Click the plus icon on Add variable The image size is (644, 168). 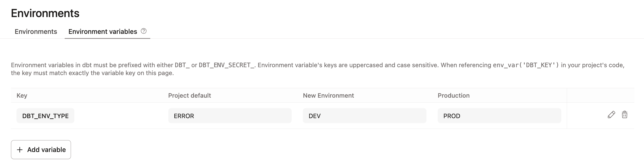click(19, 150)
